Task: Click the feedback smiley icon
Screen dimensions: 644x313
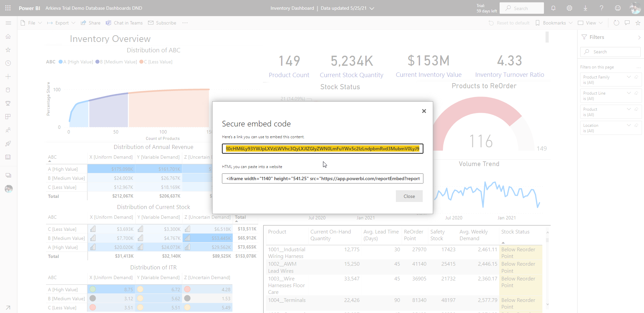Action: (x=617, y=8)
